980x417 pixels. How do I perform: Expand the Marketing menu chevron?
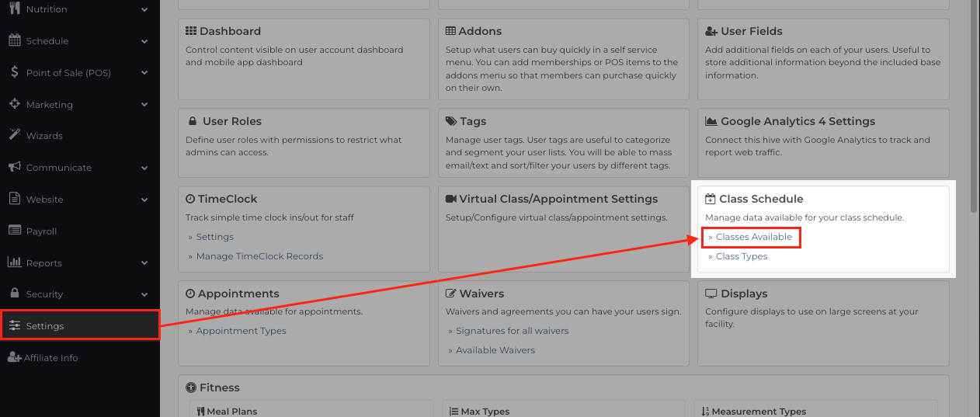tap(145, 104)
